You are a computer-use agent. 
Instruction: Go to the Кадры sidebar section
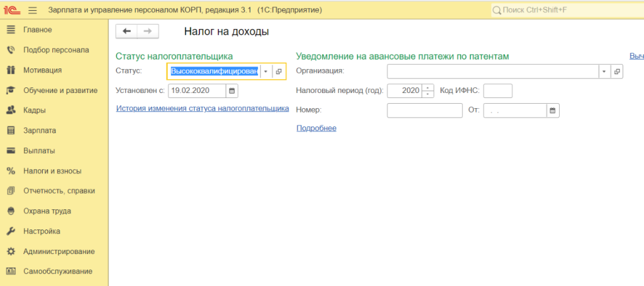coord(34,111)
